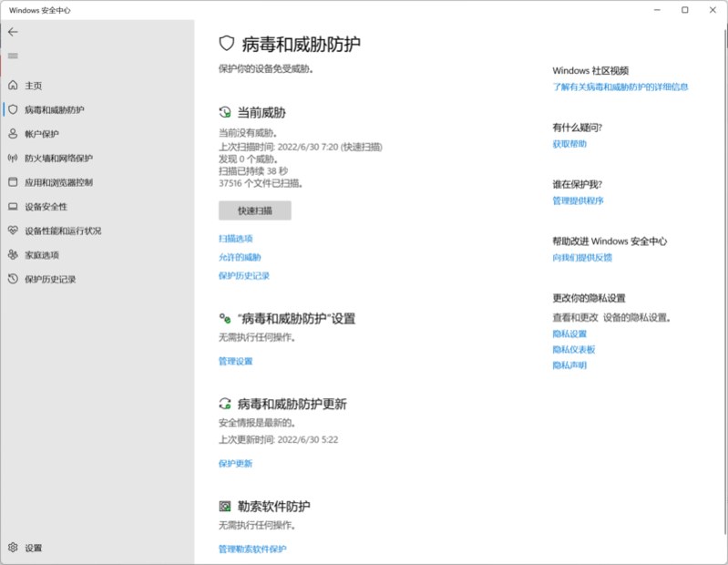
Task: Open the 扫描选项 link
Action: click(235, 239)
